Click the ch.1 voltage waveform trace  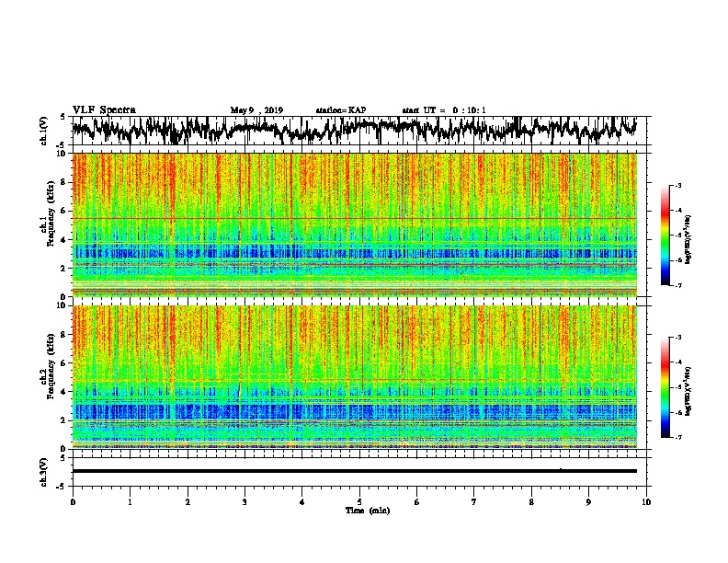pyautogui.click(x=354, y=130)
